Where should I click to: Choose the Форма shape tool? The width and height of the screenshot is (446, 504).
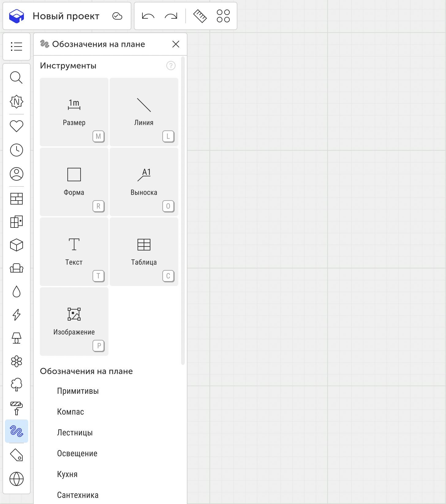point(74,182)
